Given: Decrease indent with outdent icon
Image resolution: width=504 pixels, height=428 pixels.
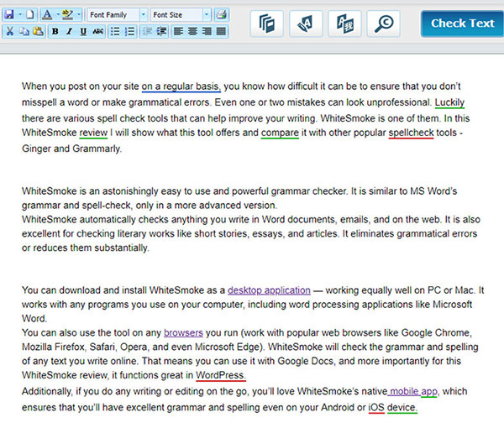Looking at the screenshot, I should pos(147,31).
